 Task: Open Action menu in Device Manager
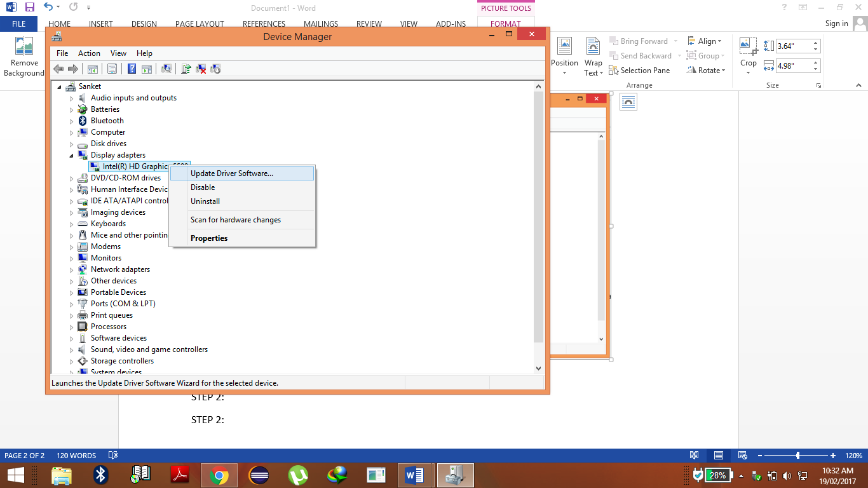pyautogui.click(x=89, y=53)
